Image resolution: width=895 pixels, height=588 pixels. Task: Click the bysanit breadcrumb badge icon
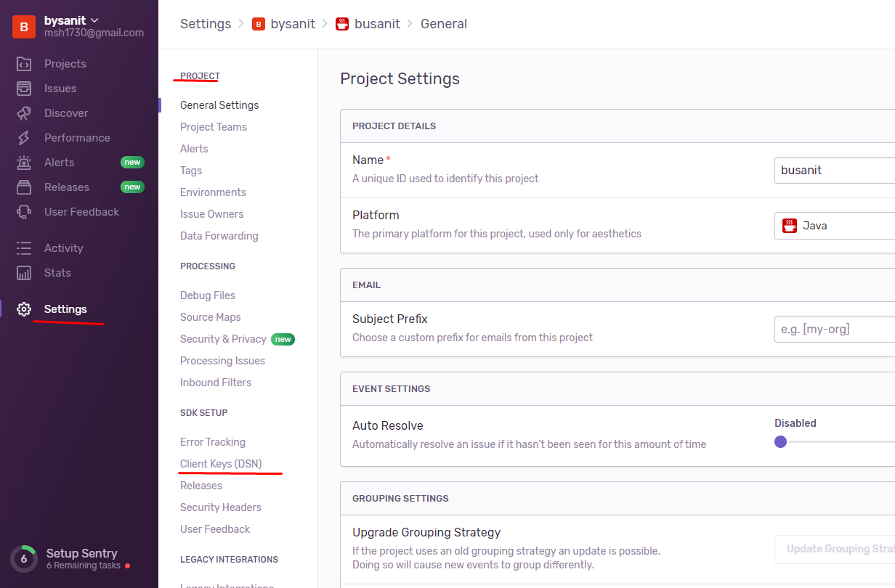259,24
